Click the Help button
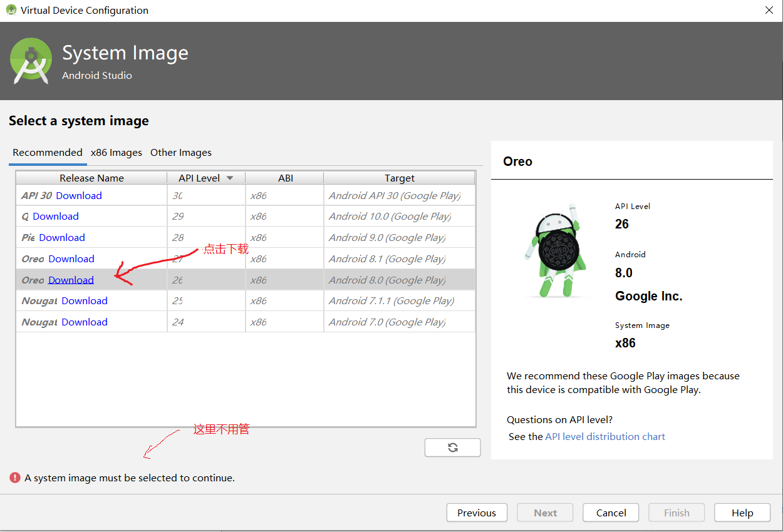The width and height of the screenshot is (783, 532). 742,513
